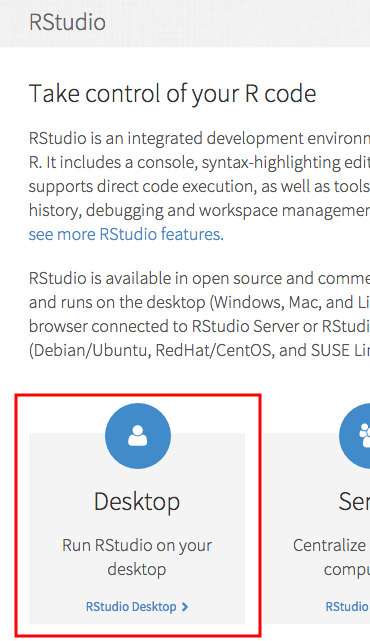This screenshot has height=641, width=370.
Task: Select the RStudio page title in header
Action: click(67, 22)
